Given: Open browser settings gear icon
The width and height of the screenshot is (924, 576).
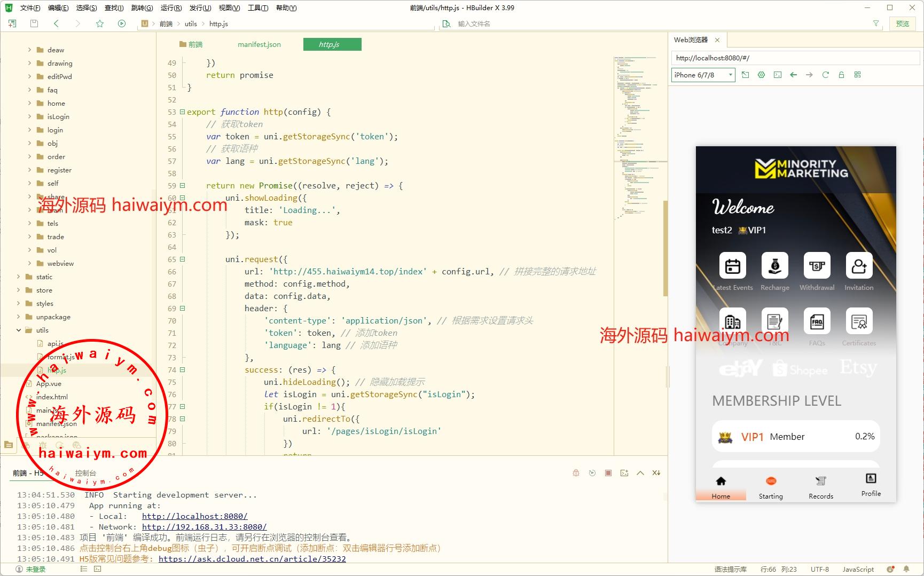Looking at the screenshot, I should [x=762, y=75].
